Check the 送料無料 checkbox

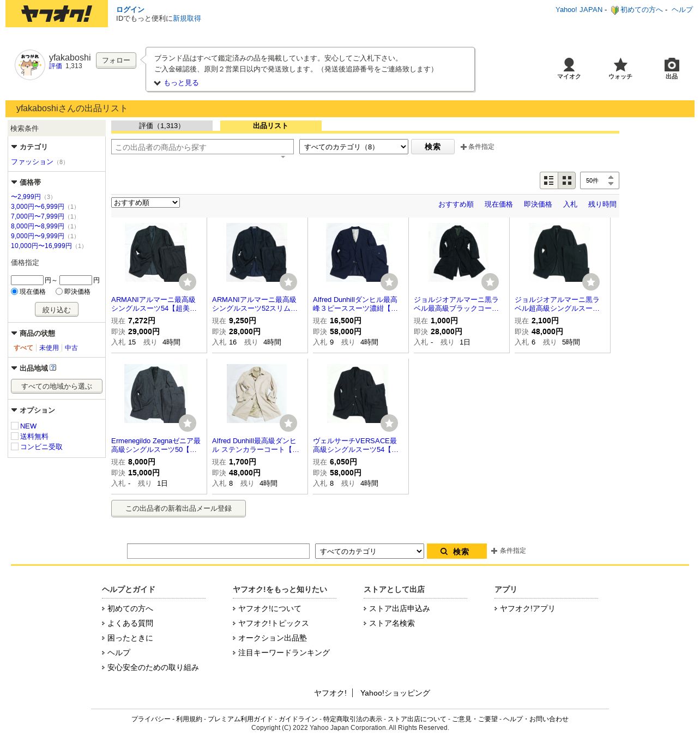pos(15,436)
